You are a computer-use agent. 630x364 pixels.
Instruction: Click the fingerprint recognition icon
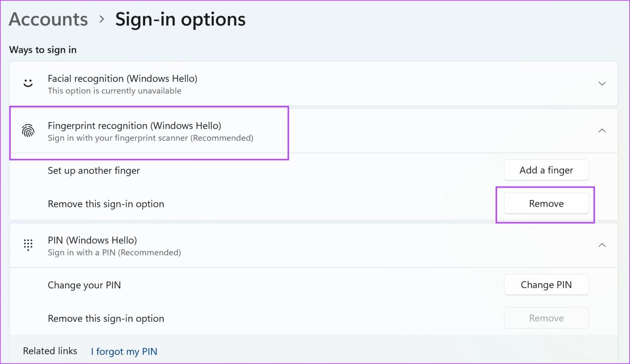[x=28, y=131]
